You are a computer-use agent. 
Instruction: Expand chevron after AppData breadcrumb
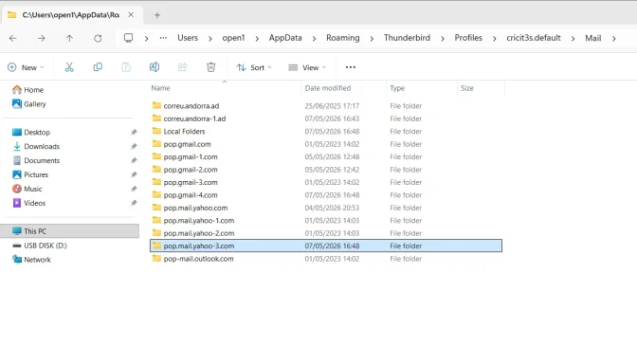click(314, 39)
